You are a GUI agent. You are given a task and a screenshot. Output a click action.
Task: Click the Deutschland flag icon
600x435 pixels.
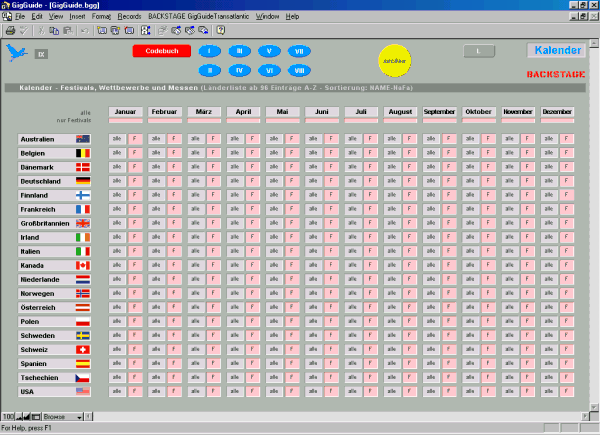[83, 180]
